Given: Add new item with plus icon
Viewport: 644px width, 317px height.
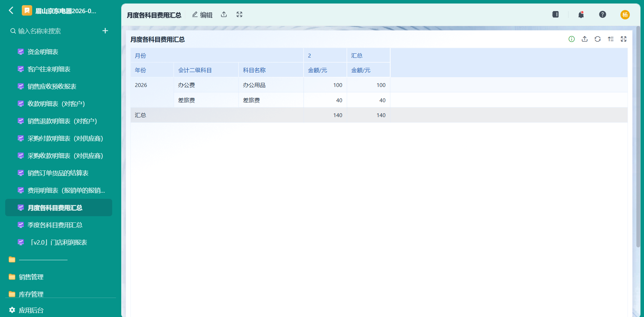Looking at the screenshot, I should tap(105, 31).
